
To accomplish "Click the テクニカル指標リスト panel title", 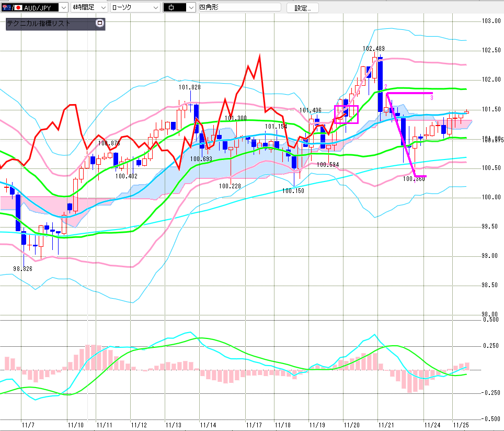I will (x=39, y=24).
